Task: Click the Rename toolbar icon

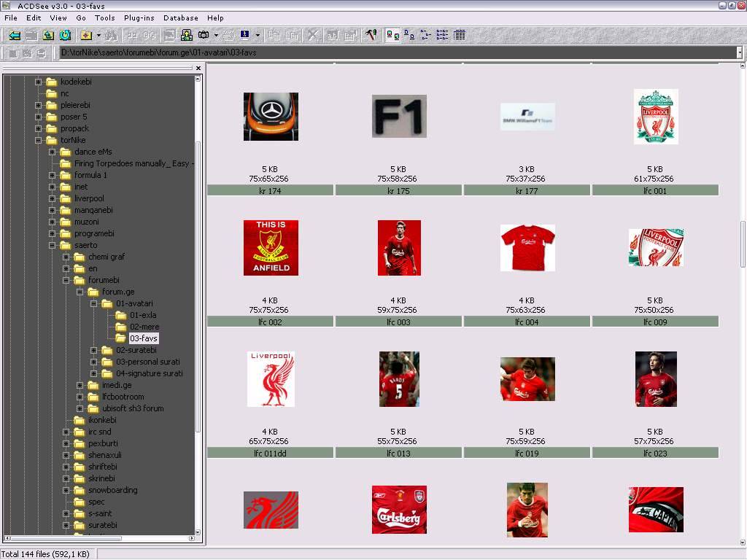Action: pyautogui.click(x=333, y=35)
